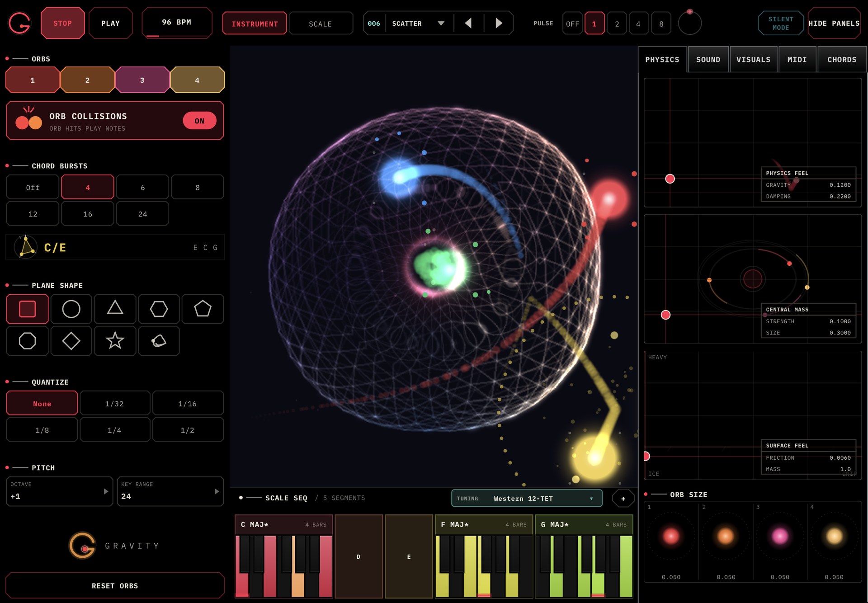
Task: Toggle Orb Collisions ON switch
Action: click(x=199, y=121)
